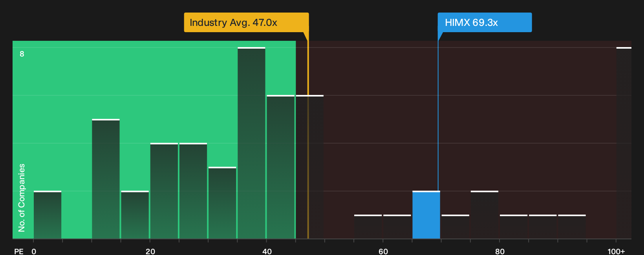Screen dimensions: 644x255
Task: Select the 55-60 PE bar
Action: tap(368, 227)
